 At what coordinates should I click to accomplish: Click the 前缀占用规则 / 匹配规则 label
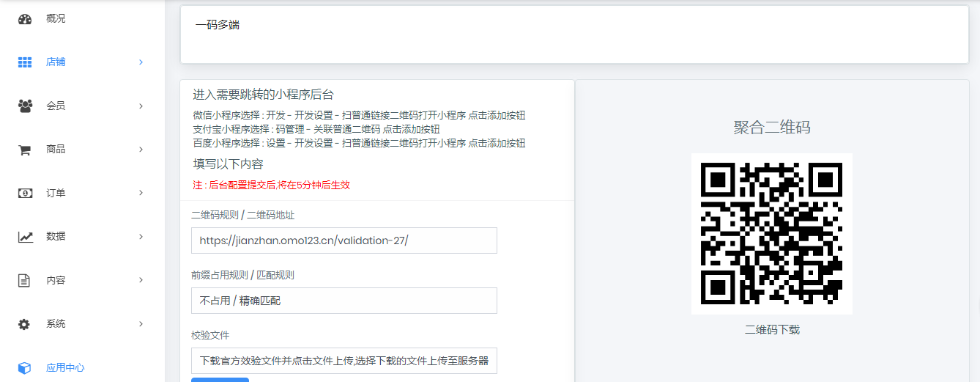click(243, 275)
